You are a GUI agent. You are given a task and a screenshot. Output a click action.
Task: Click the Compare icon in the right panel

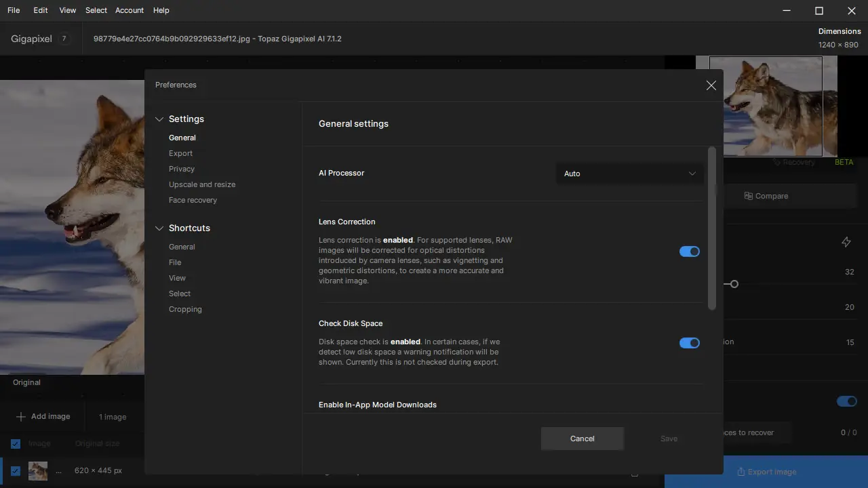point(749,196)
